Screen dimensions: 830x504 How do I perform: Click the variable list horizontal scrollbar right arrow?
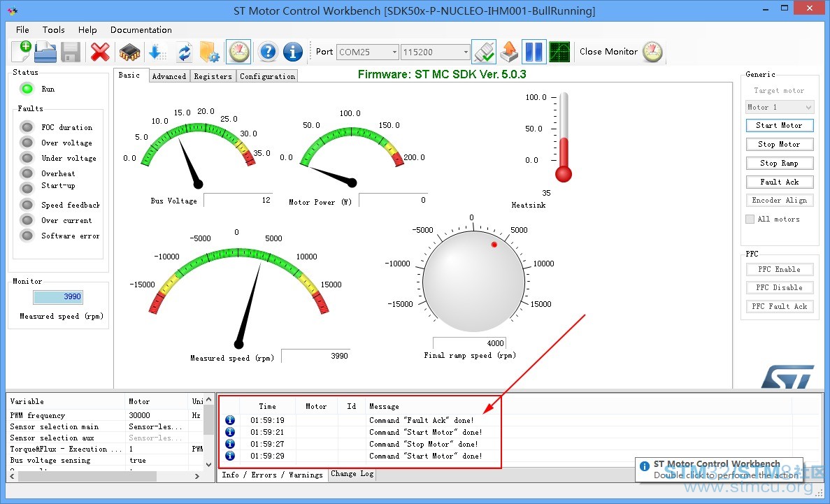click(x=197, y=476)
